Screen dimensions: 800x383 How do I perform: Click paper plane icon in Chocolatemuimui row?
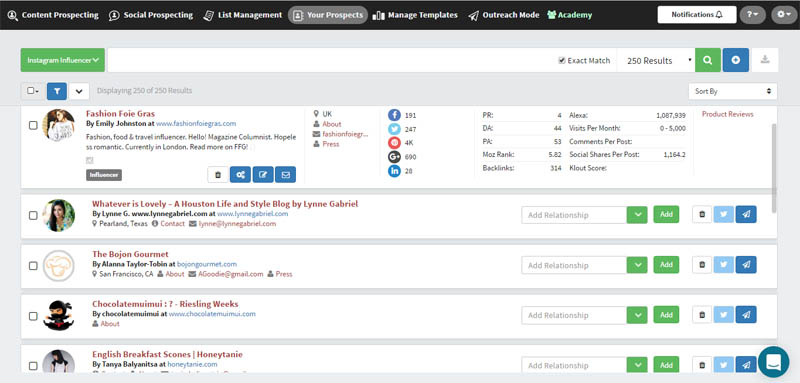tap(746, 315)
